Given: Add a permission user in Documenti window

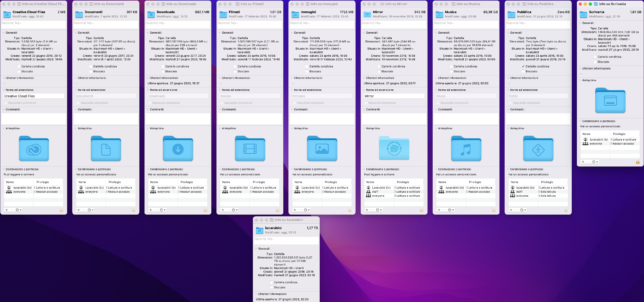Looking at the screenshot, I should (79, 210).
